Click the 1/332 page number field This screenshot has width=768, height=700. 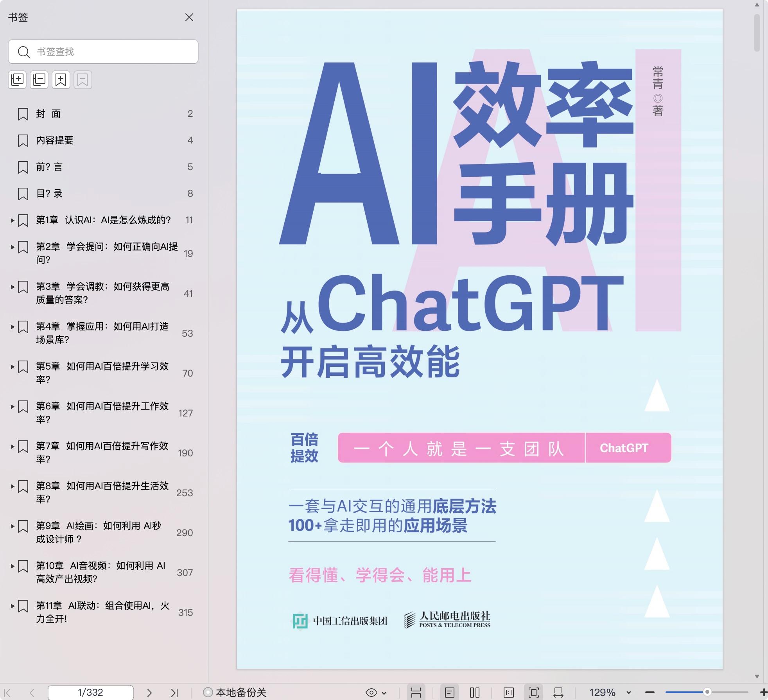90,693
